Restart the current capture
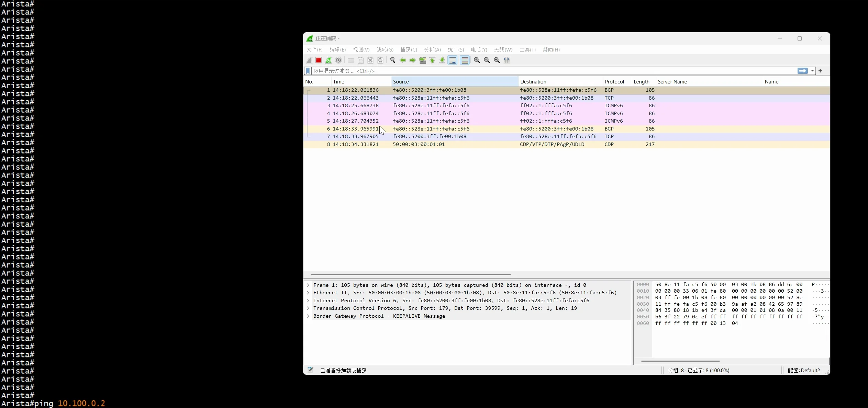868x408 pixels. [329, 60]
